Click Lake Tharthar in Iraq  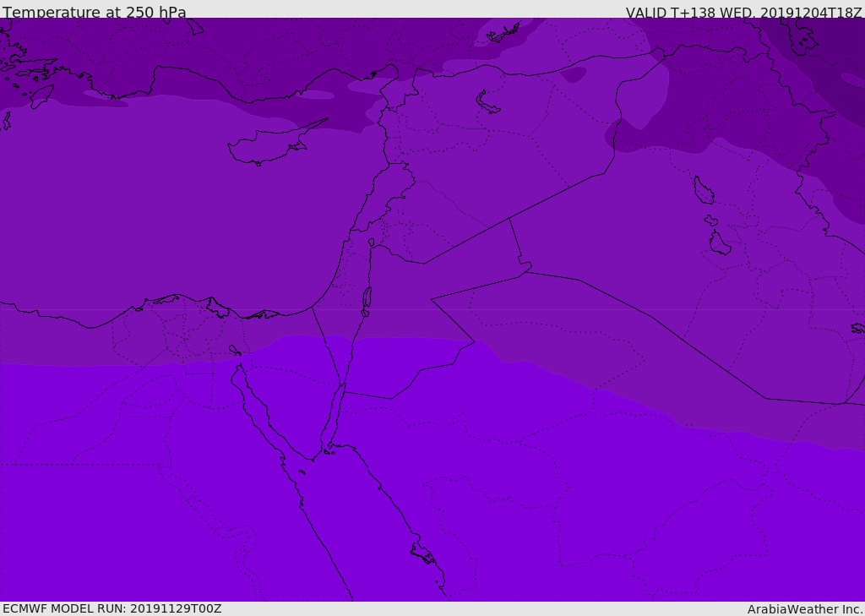pyautogui.click(x=703, y=190)
